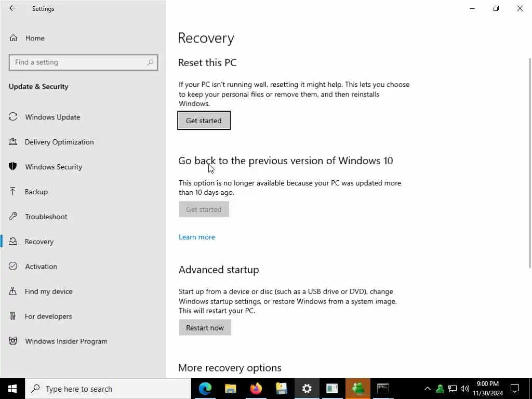Click the Advanced startup heading
This screenshot has height=399, width=532.
(219, 270)
